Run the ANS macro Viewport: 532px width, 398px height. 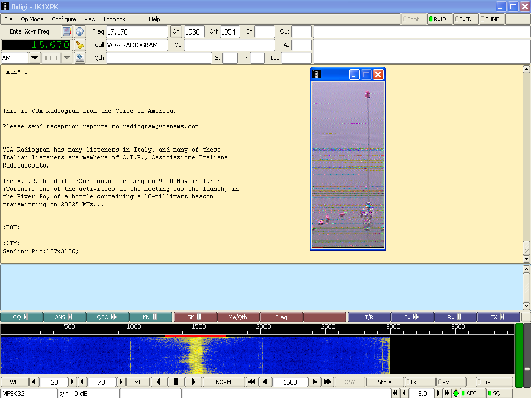tap(64, 317)
